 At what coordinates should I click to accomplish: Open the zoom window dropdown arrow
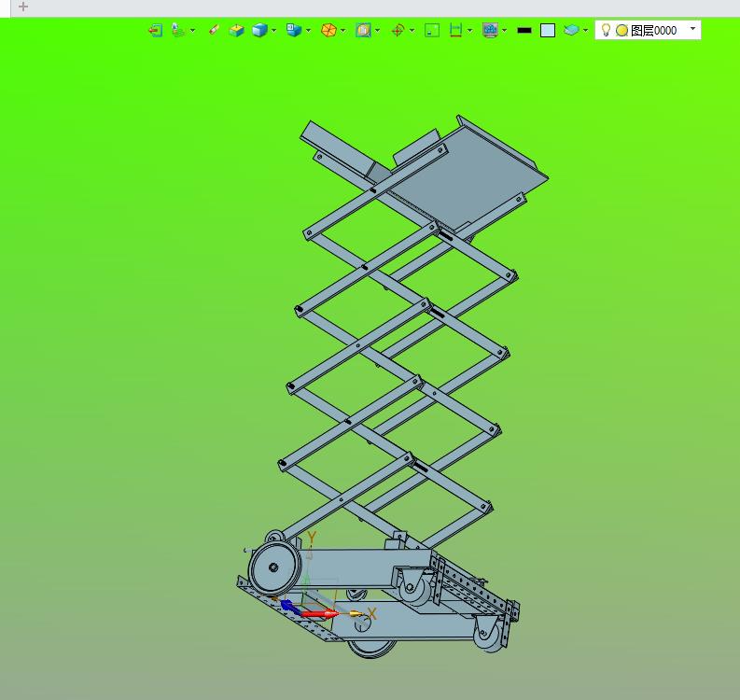[378, 30]
